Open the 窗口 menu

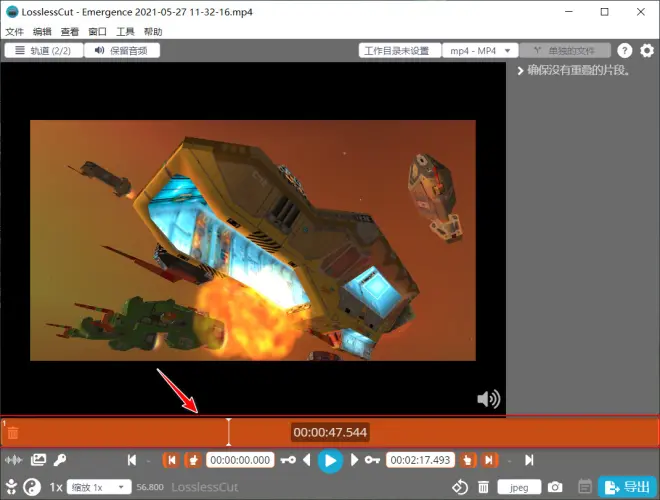(98, 32)
